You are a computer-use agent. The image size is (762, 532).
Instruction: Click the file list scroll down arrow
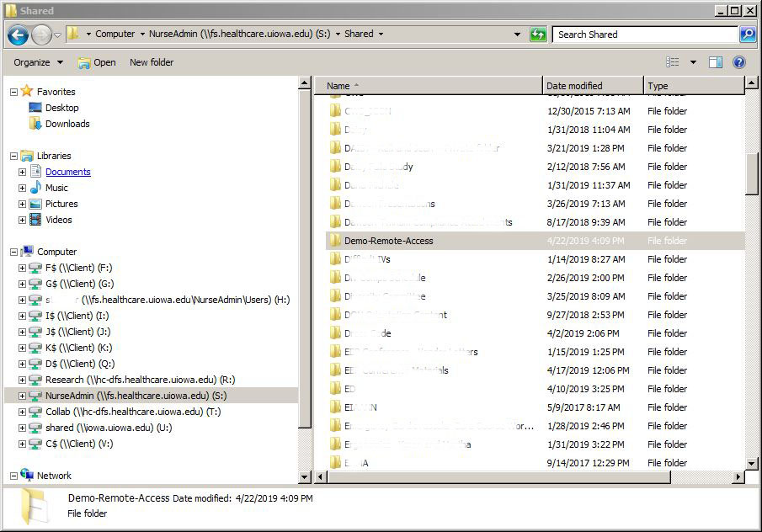click(x=751, y=464)
